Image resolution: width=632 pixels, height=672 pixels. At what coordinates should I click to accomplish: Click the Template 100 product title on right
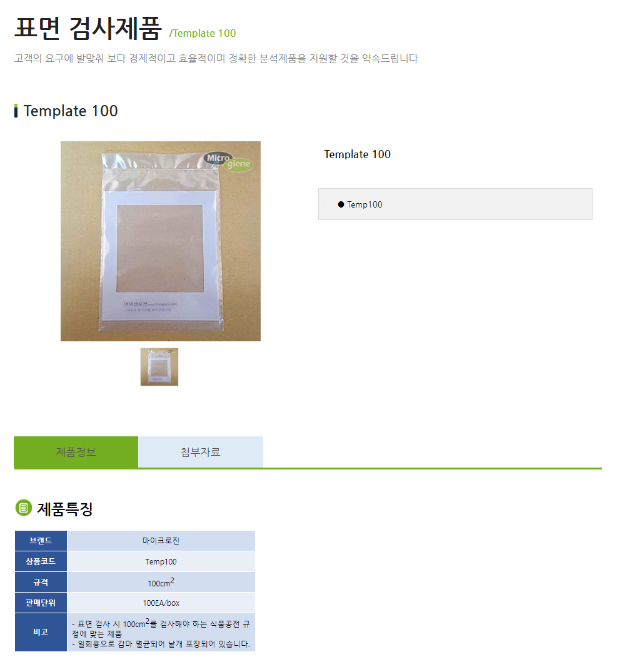358,154
